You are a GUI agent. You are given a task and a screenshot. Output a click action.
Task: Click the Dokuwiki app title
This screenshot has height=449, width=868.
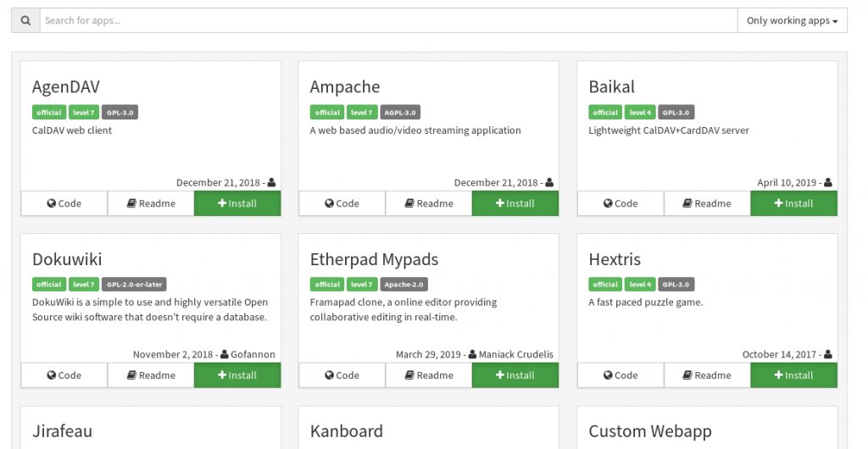pos(67,259)
